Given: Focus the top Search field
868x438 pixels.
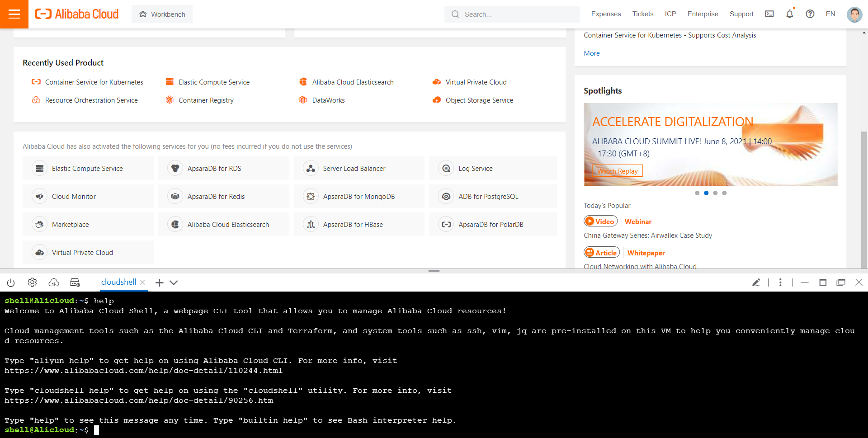Looking at the screenshot, I should tap(512, 14).
